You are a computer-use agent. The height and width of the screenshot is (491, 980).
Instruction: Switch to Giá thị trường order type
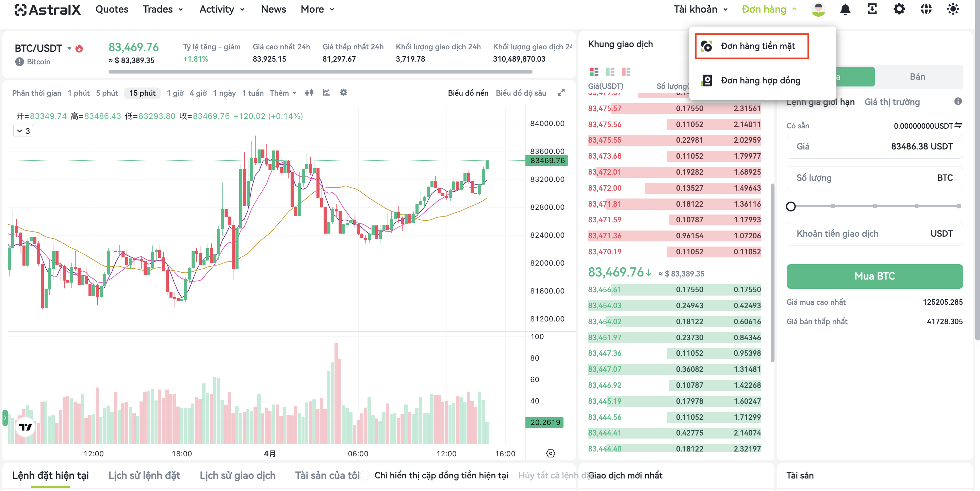coord(892,102)
